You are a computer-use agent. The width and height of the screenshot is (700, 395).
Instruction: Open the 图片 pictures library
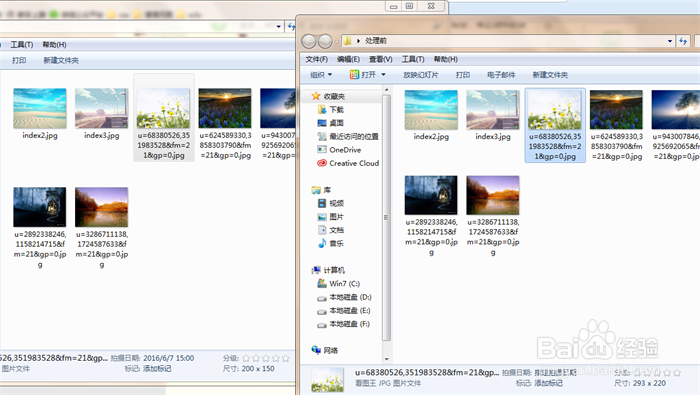pyautogui.click(x=331, y=216)
